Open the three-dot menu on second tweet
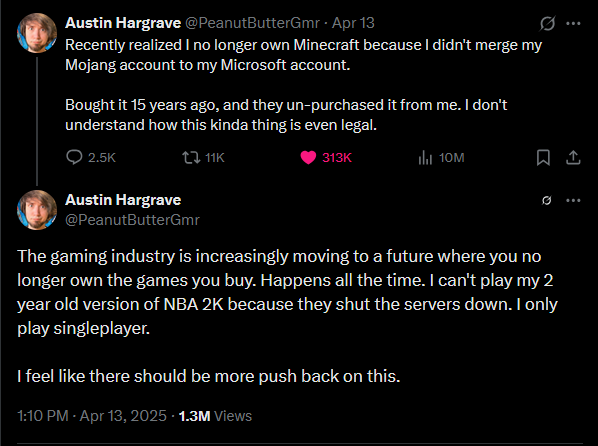This screenshot has height=446, width=598. (573, 200)
